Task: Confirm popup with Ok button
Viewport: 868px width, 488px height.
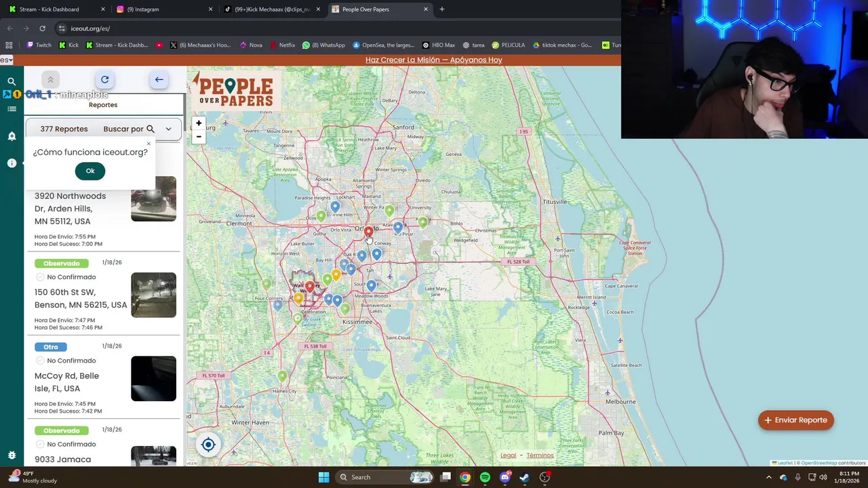Action: click(90, 171)
